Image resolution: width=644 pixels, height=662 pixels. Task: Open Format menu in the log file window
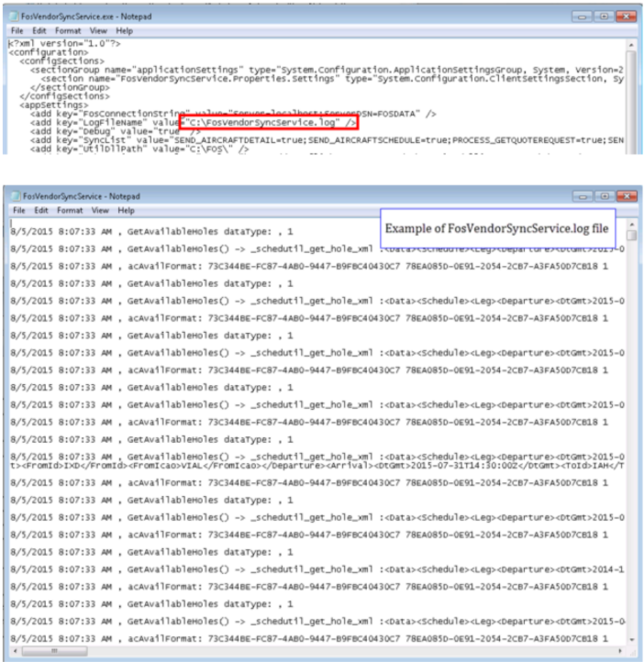coord(68,210)
